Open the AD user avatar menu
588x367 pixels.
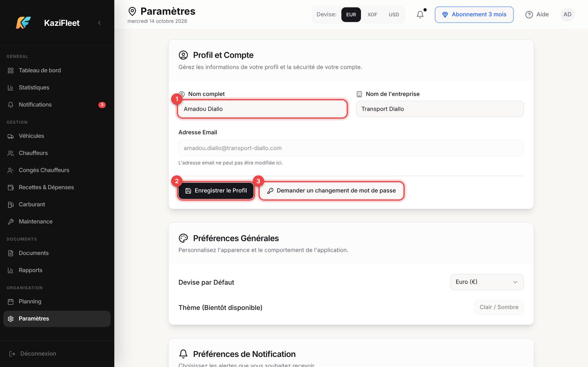[567, 14]
